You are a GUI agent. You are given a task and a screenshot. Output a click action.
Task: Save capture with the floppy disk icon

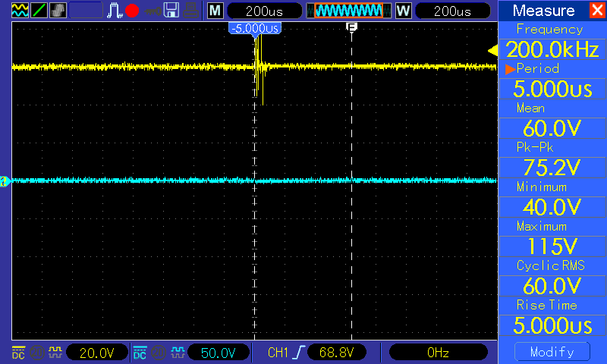click(x=171, y=11)
